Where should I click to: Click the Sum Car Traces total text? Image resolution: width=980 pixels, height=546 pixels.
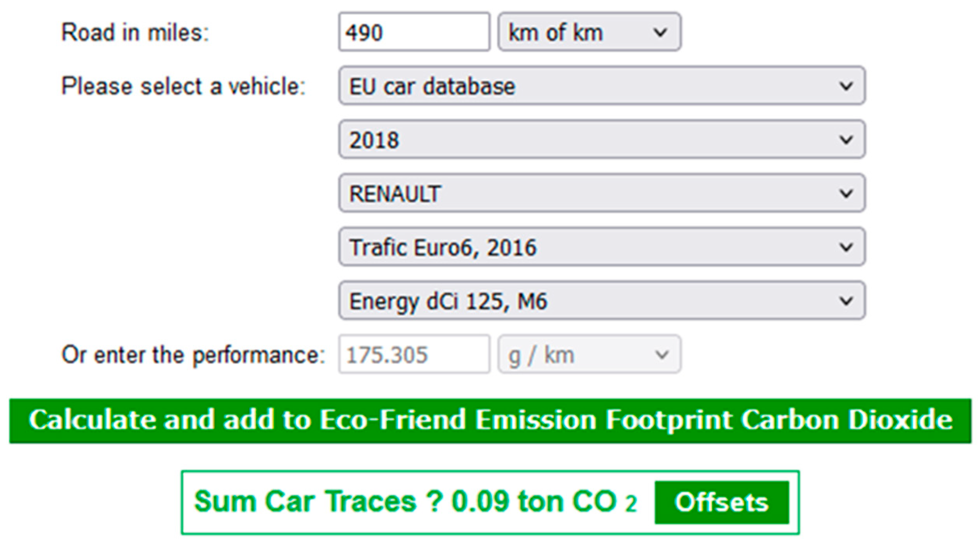click(x=415, y=502)
